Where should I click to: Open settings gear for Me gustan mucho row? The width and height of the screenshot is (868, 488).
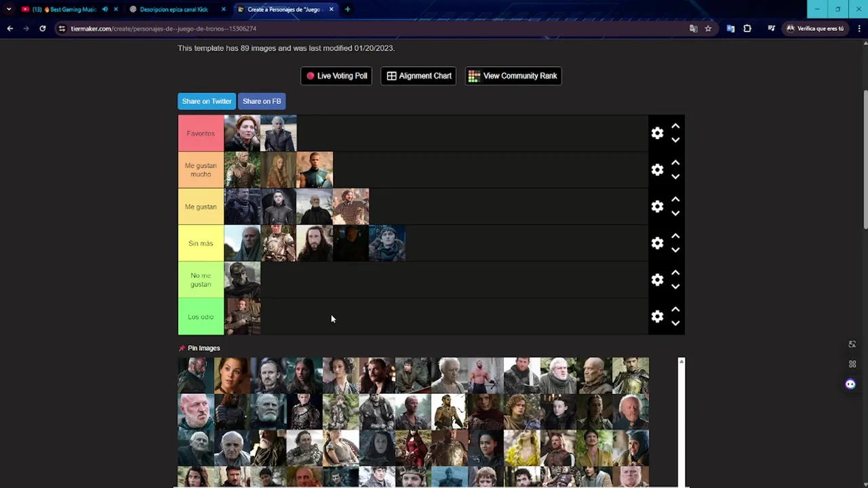pyautogui.click(x=657, y=170)
